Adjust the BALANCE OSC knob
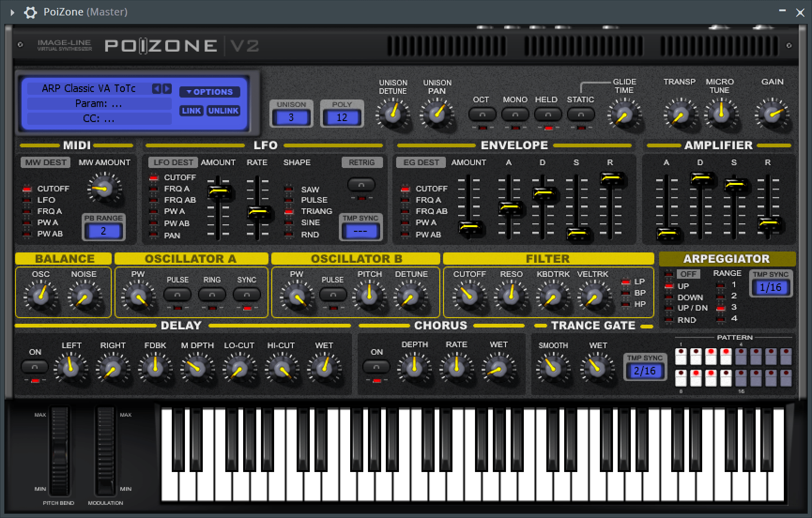812x518 pixels. coord(41,296)
